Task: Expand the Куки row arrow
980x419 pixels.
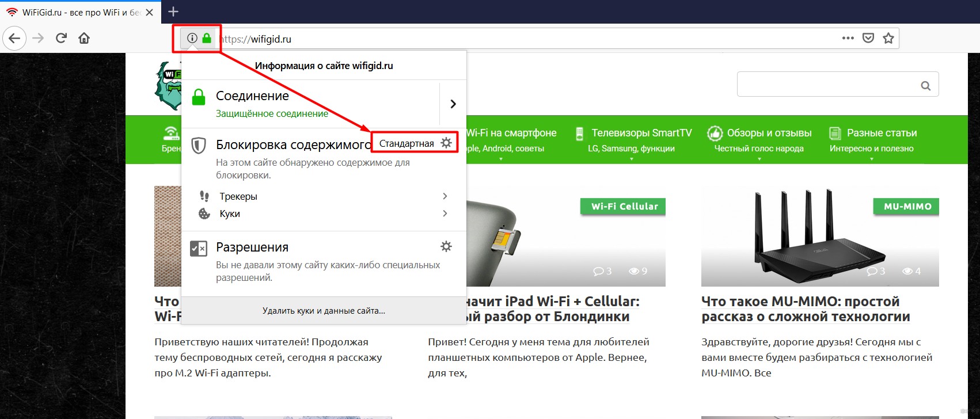Action: (x=445, y=214)
